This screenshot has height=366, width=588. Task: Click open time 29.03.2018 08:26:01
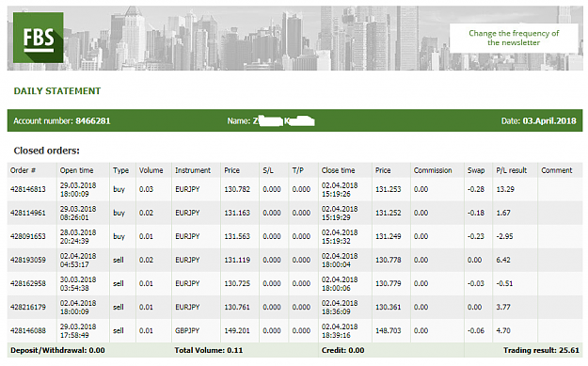pyautogui.click(x=78, y=213)
